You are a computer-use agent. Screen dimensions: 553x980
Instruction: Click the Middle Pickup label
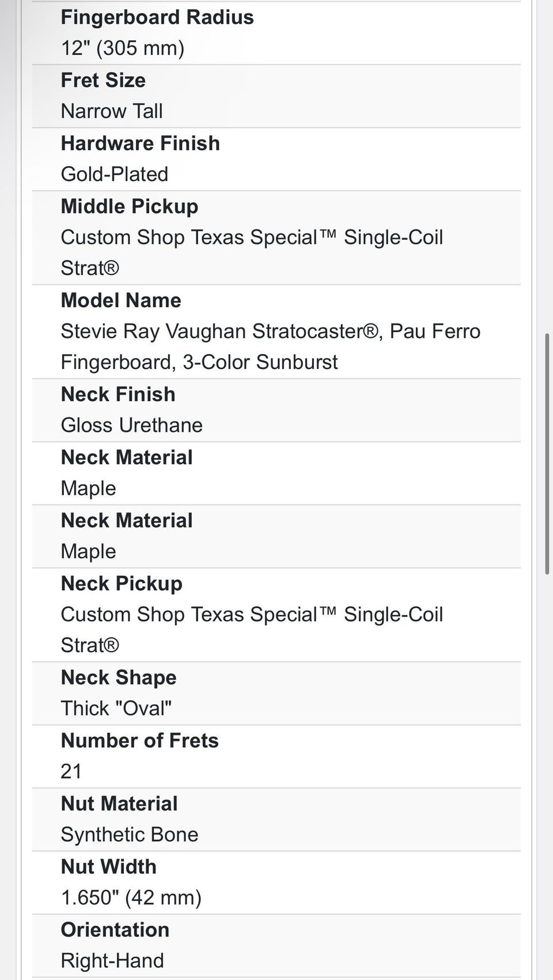130,206
